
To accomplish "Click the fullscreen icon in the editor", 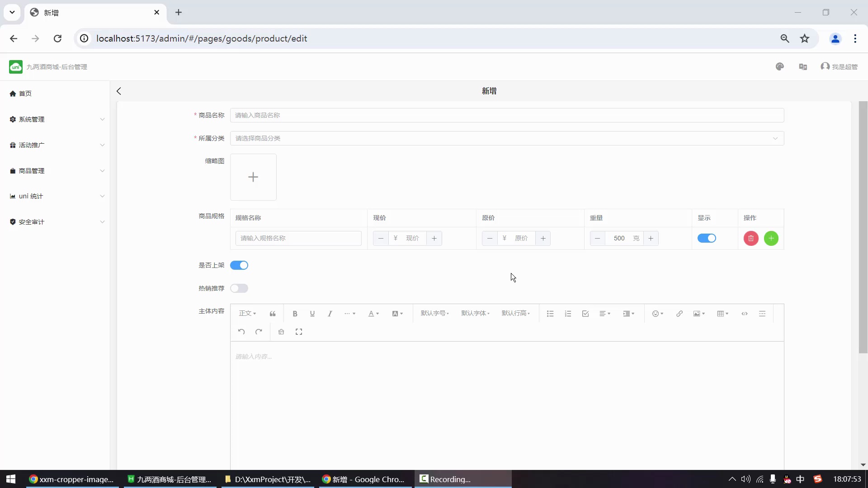I will pyautogui.click(x=299, y=332).
